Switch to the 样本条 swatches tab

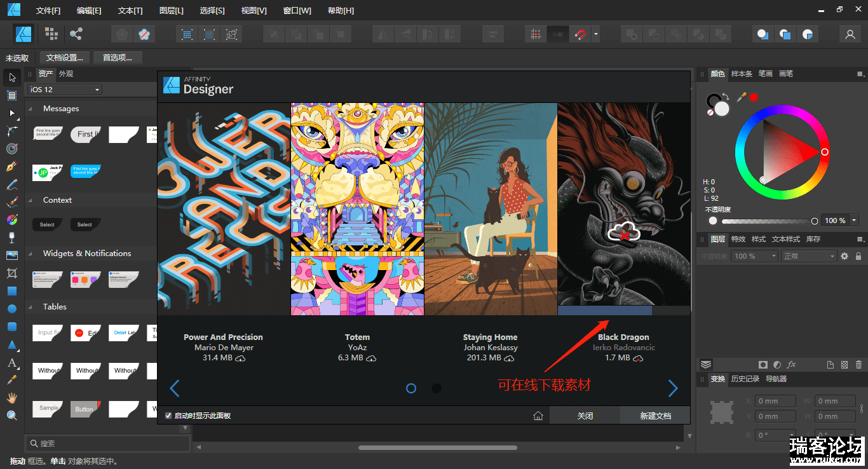coord(742,74)
